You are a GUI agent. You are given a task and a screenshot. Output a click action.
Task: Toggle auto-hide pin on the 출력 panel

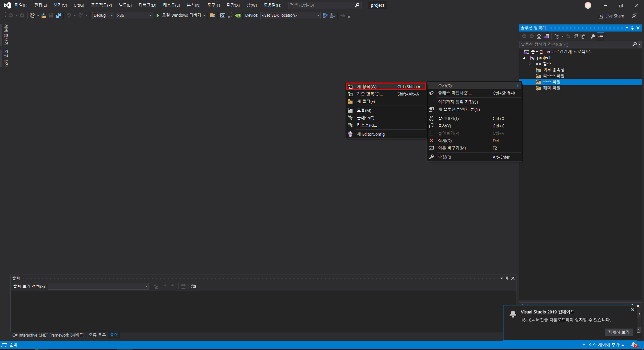[507, 278]
